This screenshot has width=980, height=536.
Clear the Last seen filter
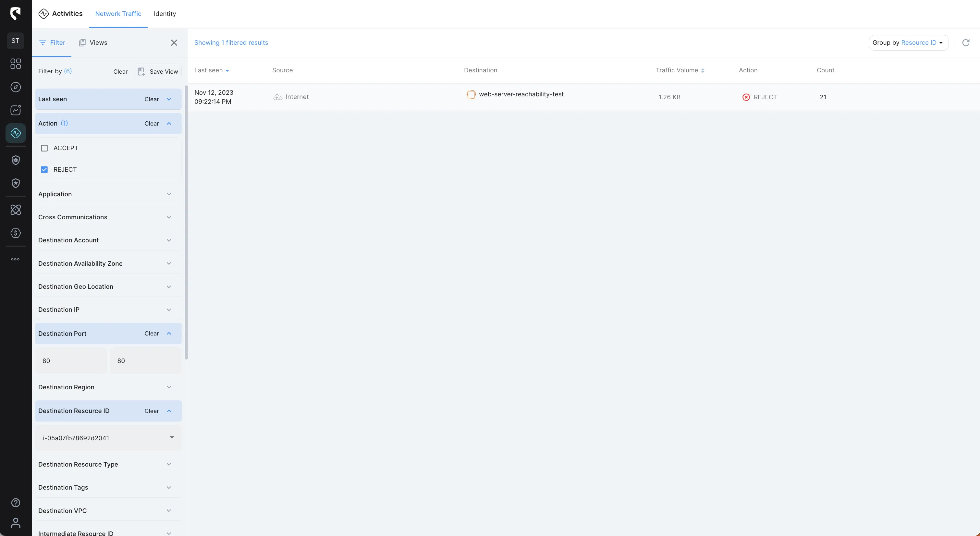point(152,99)
